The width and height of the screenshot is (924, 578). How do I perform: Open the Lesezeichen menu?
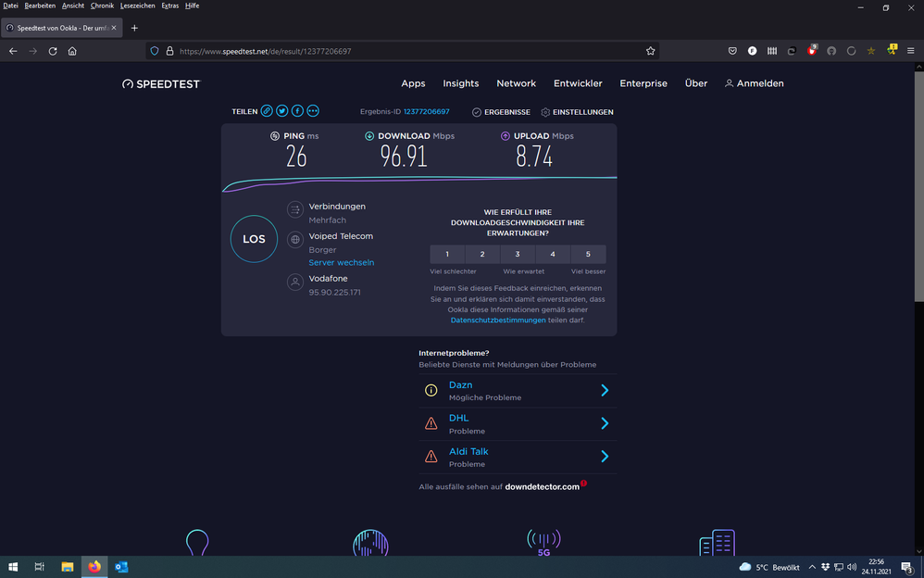pos(138,6)
